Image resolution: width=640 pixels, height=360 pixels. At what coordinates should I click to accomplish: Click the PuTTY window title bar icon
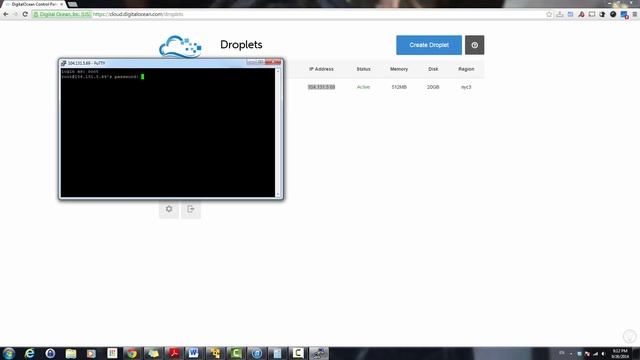pos(64,63)
